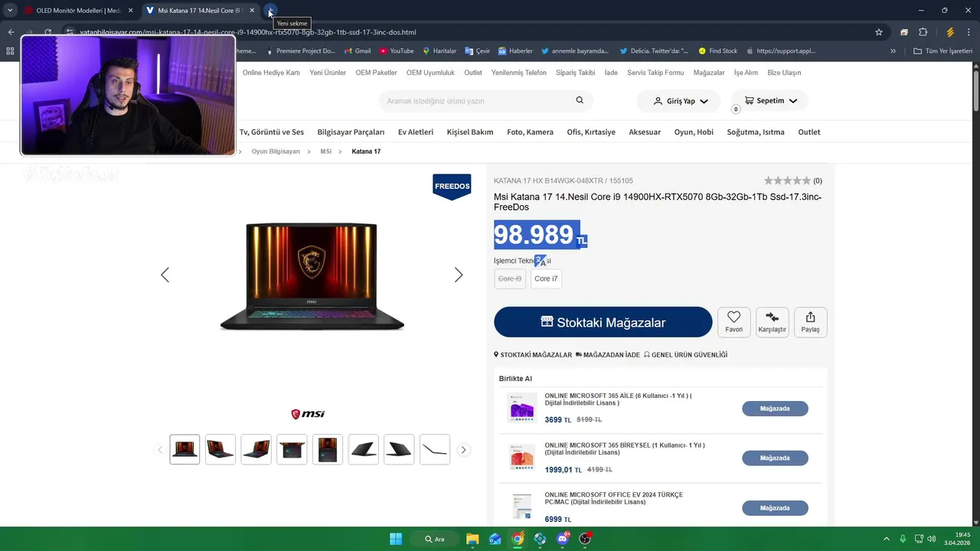This screenshot has width=980, height=551.
Task: Open the Haritalar bookmark
Action: tap(439, 51)
